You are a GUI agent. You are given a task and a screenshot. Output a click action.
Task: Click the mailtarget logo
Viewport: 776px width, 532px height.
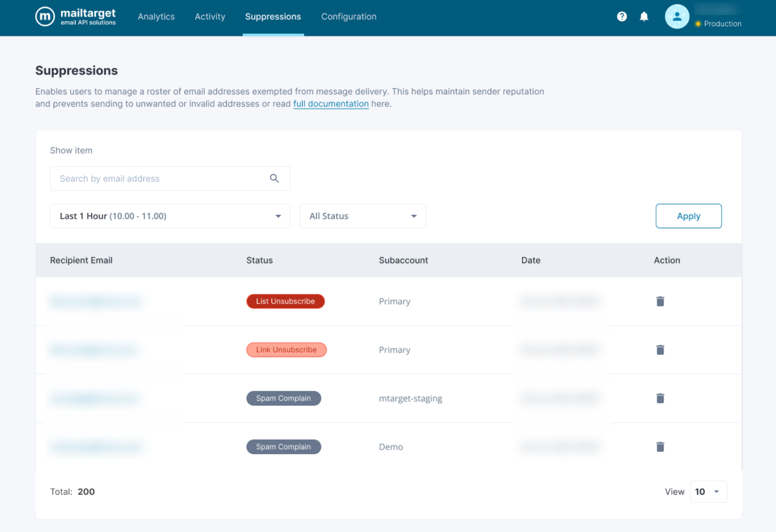tap(76, 17)
